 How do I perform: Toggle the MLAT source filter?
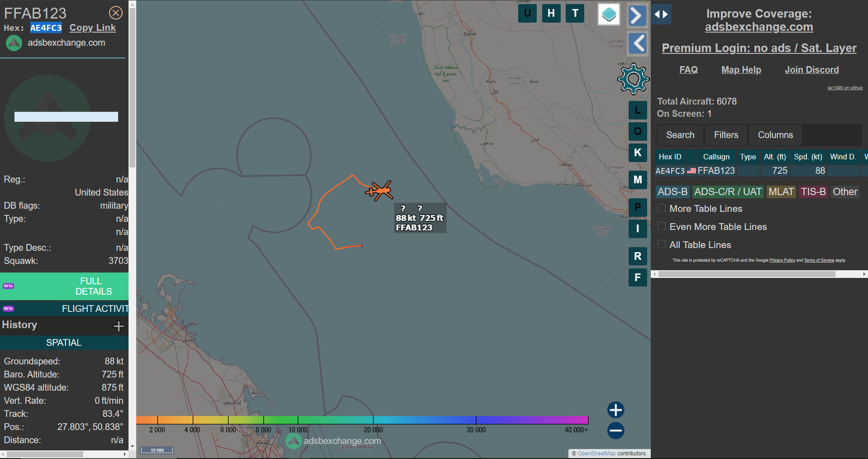click(x=781, y=192)
